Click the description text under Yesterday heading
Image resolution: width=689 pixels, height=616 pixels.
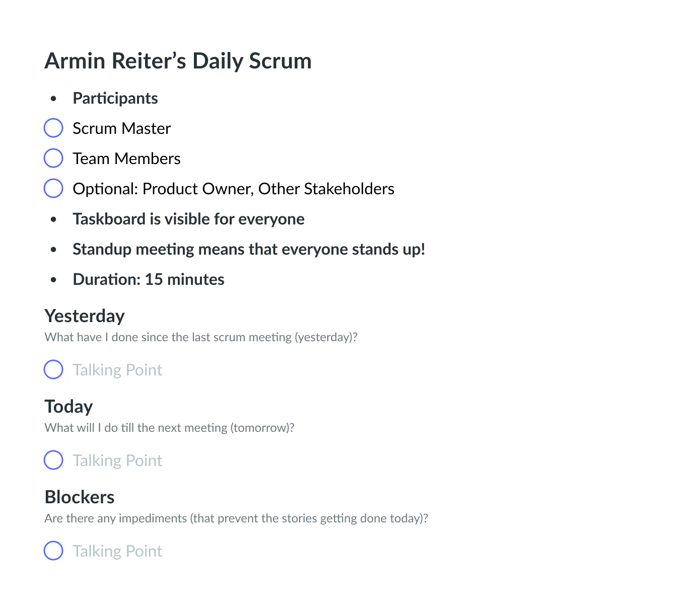[201, 337]
